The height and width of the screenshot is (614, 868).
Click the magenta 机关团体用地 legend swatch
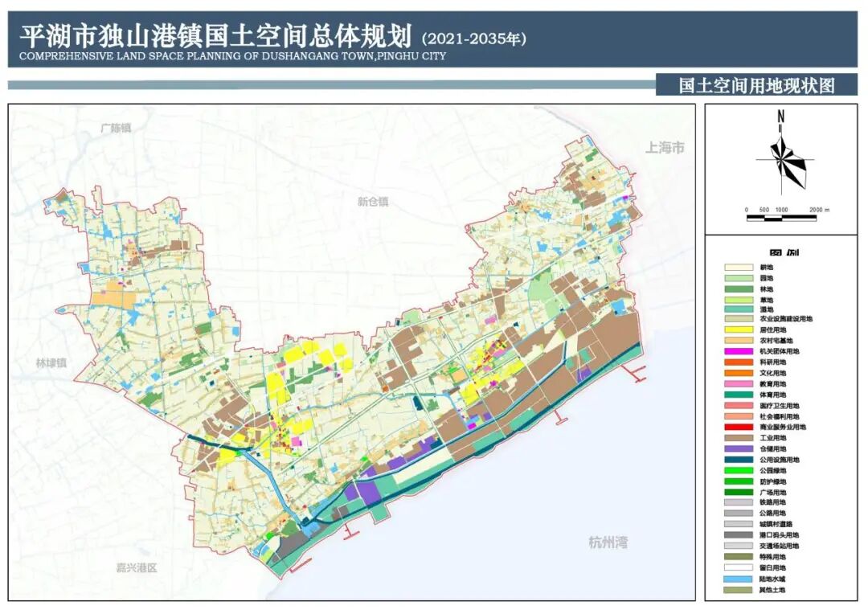point(738,352)
